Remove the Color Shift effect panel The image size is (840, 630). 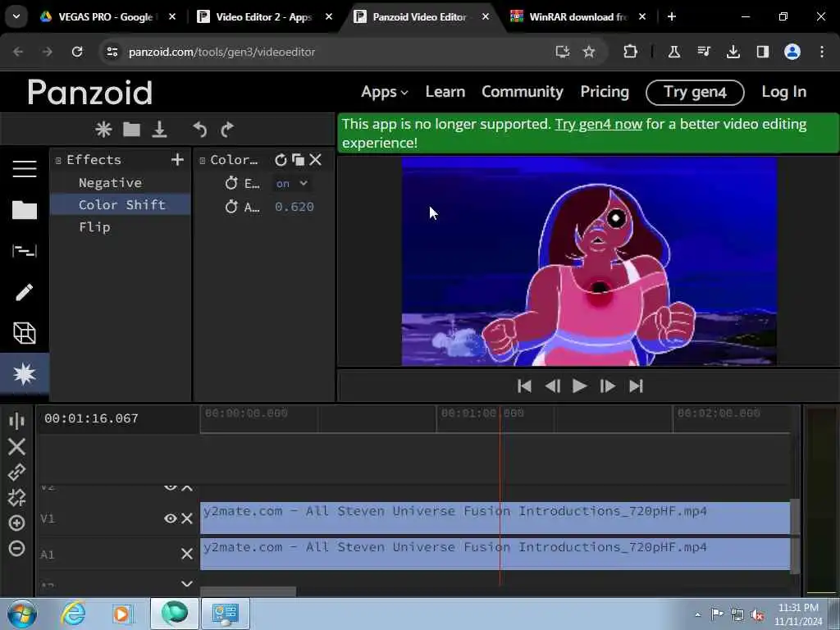316,160
